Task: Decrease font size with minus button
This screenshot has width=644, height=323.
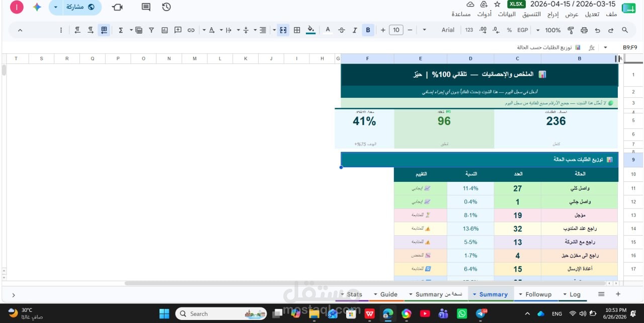Action: [410, 30]
